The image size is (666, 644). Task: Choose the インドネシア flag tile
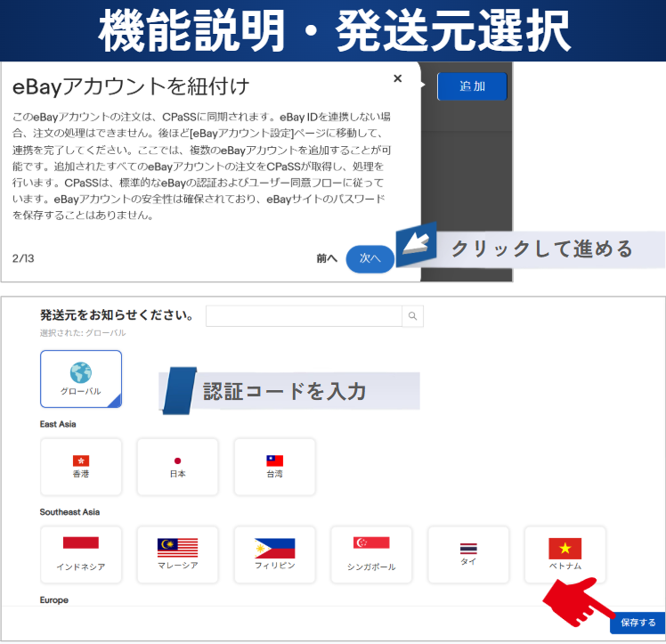click(x=81, y=554)
